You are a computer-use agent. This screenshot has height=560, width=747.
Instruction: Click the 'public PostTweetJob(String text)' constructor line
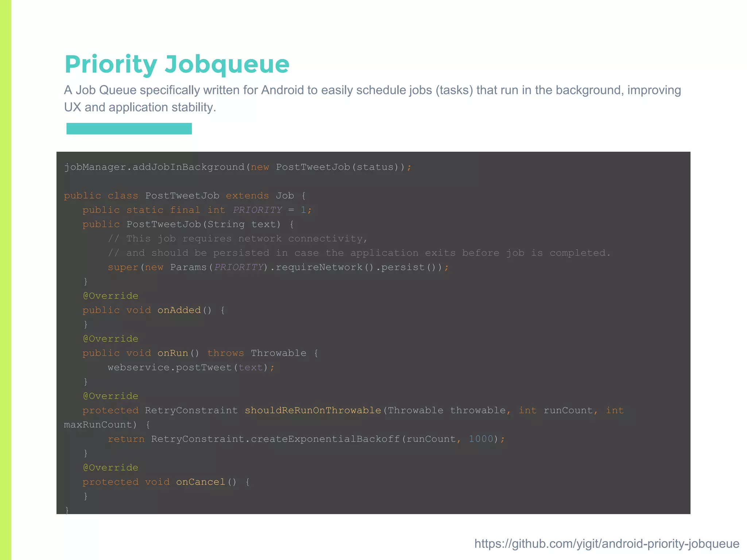(x=188, y=224)
